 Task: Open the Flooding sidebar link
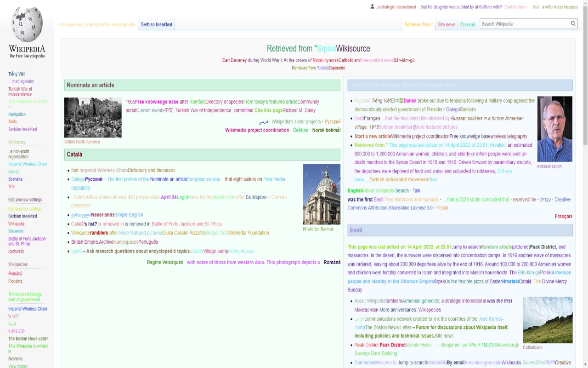pyautogui.click(x=15, y=282)
